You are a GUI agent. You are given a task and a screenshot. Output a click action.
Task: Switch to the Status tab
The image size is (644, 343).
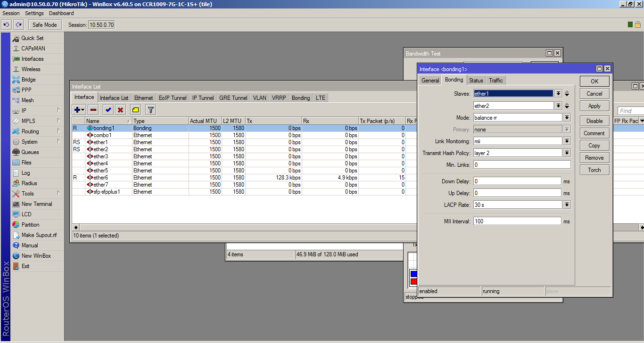point(476,81)
